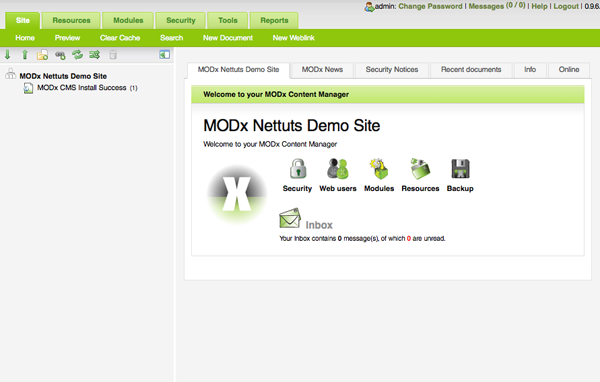Click the Modules label under icon

pyautogui.click(x=379, y=188)
